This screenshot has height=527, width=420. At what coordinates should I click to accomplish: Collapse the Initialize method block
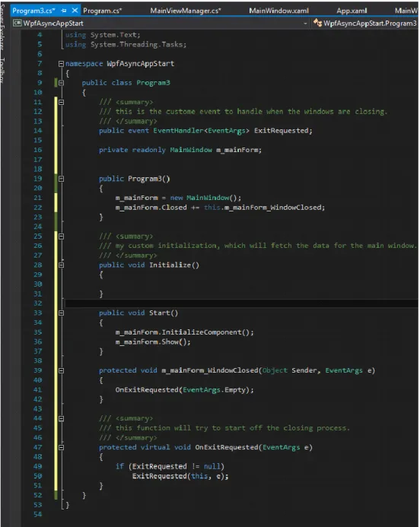tap(61, 265)
